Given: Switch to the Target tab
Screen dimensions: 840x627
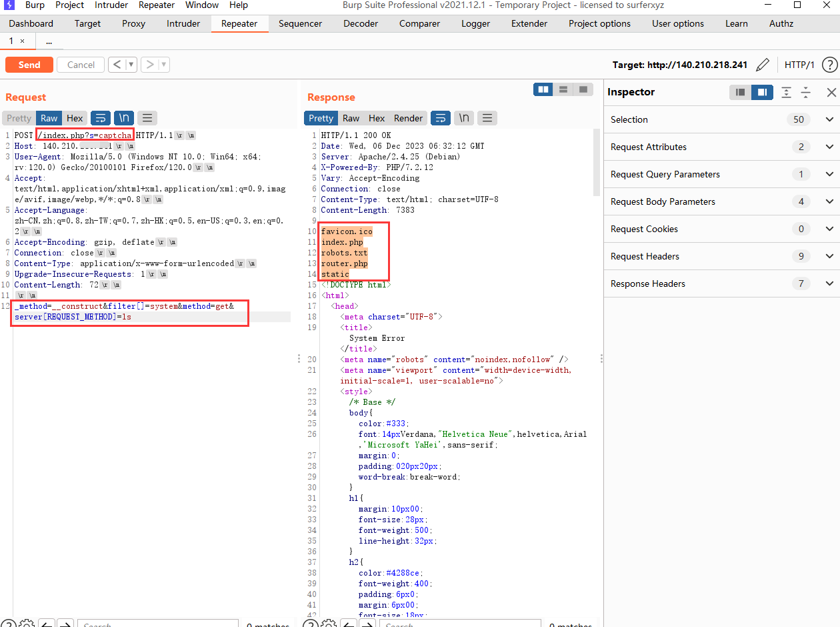Looking at the screenshot, I should 87,23.
